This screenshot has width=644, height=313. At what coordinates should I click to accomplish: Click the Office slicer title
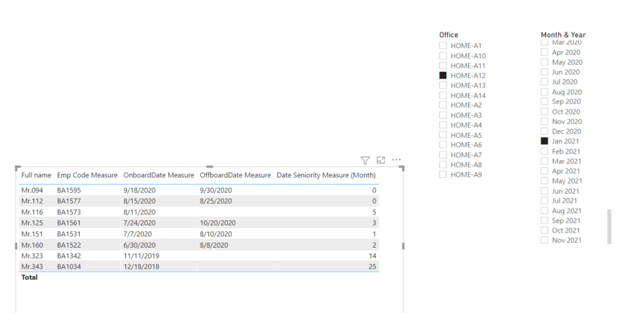pos(448,35)
